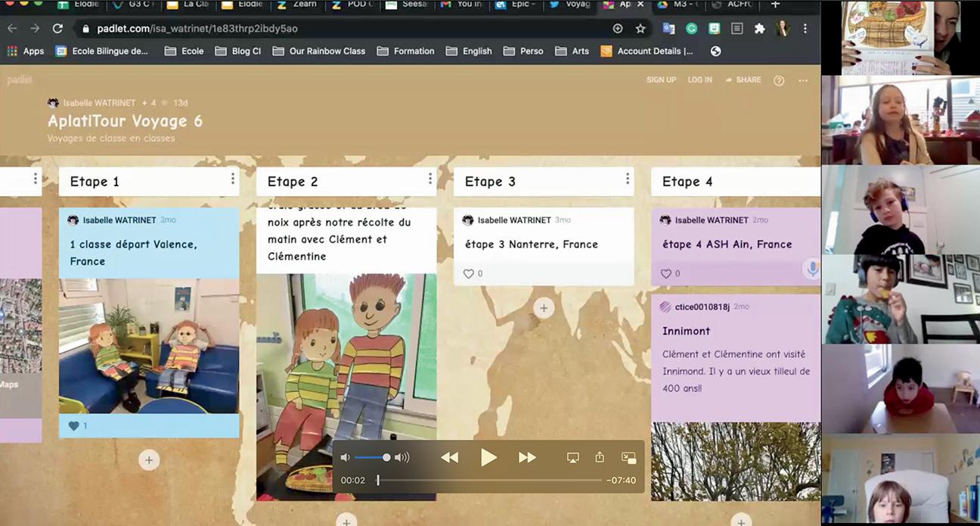
Task: Set volume to max via loud speaker icon
Action: click(x=402, y=457)
